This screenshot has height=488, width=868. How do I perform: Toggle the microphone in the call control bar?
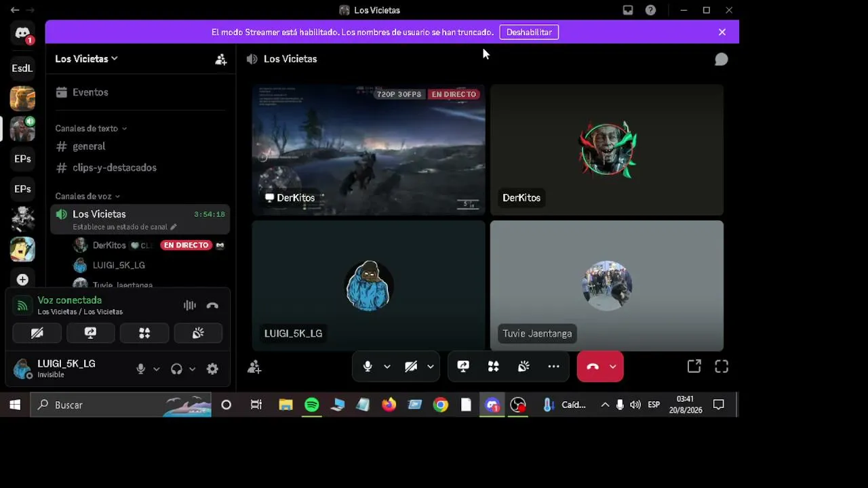(x=368, y=367)
